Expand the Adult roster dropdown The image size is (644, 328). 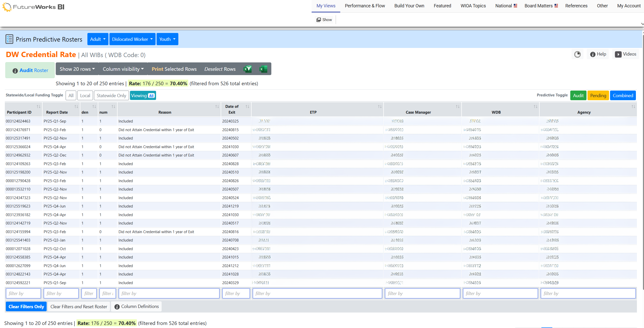point(98,39)
